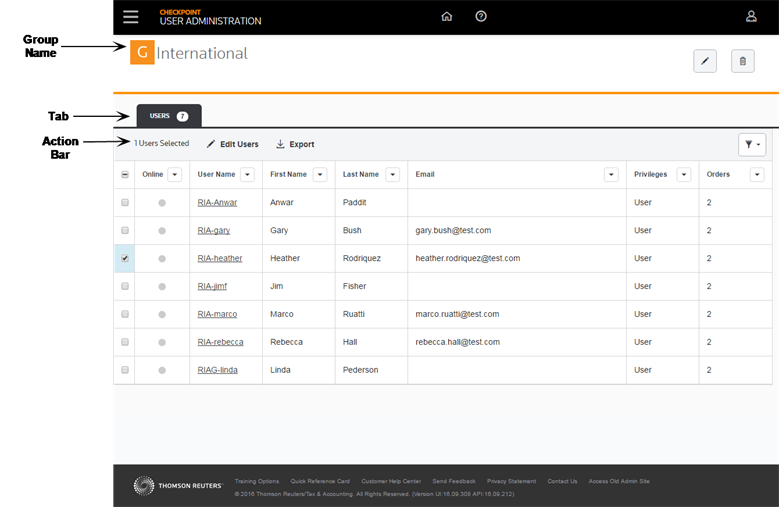This screenshot has width=779, height=507.
Task: Switch to the Users tab
Action: pos(168,116)
